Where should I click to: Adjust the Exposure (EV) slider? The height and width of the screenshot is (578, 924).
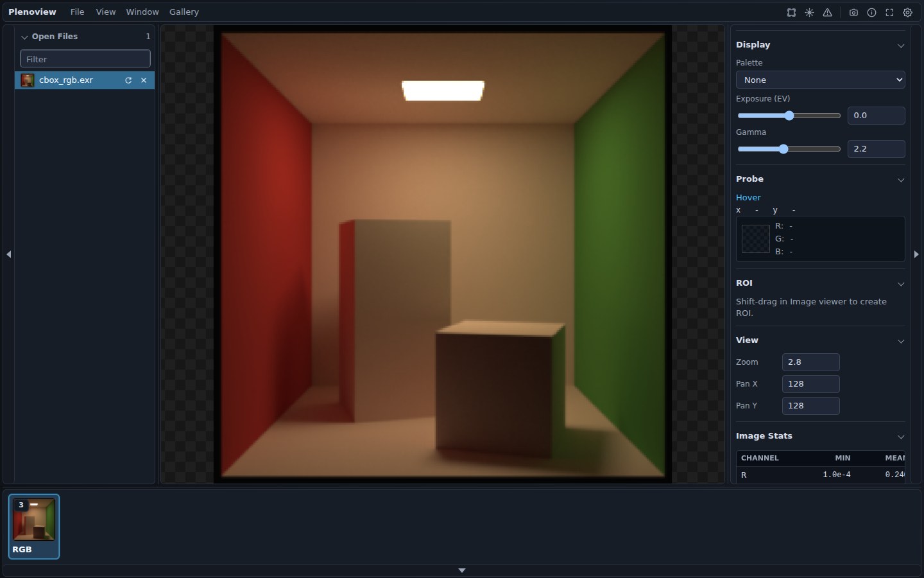pos(789,116)
